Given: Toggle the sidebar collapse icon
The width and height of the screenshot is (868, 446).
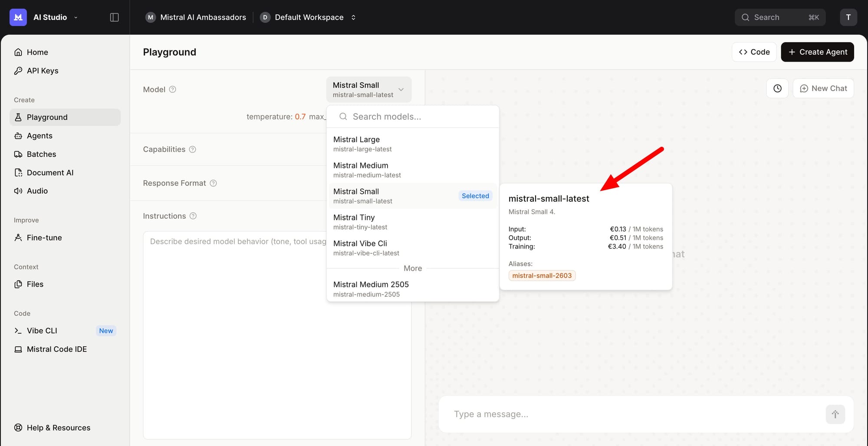Looking at the screenshot, I should 114,17.
